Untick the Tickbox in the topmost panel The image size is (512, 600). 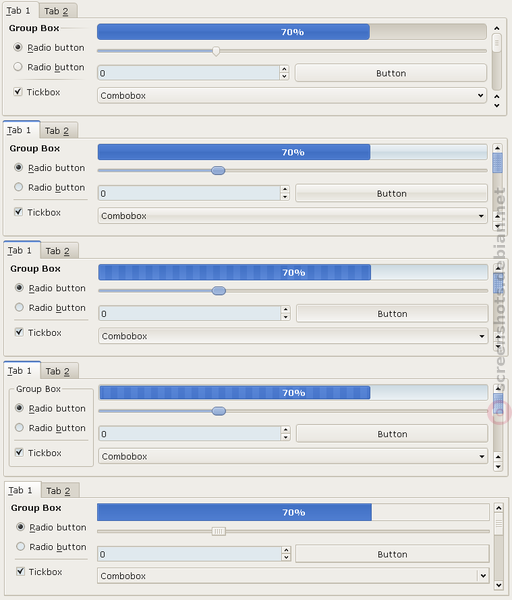click(x=18, y=92)
